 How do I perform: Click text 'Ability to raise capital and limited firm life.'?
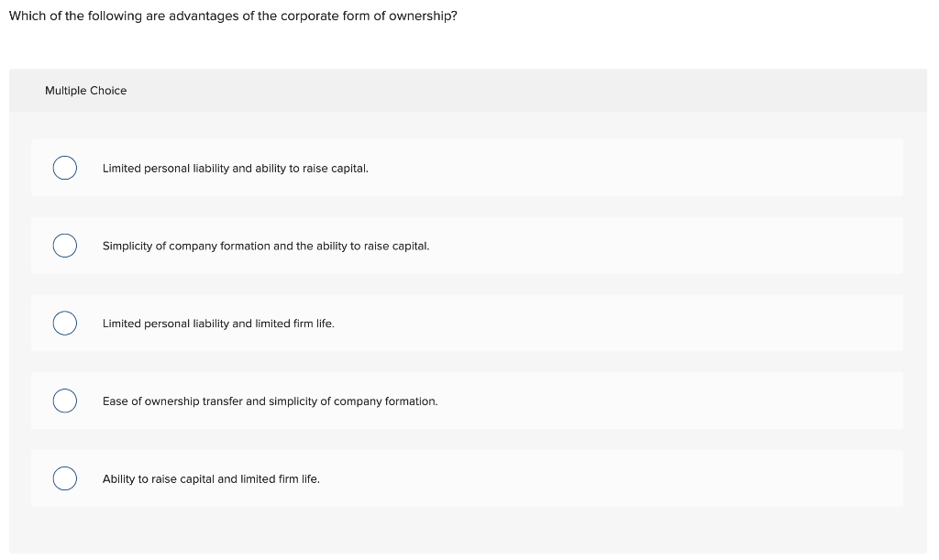tap(211, 479)
